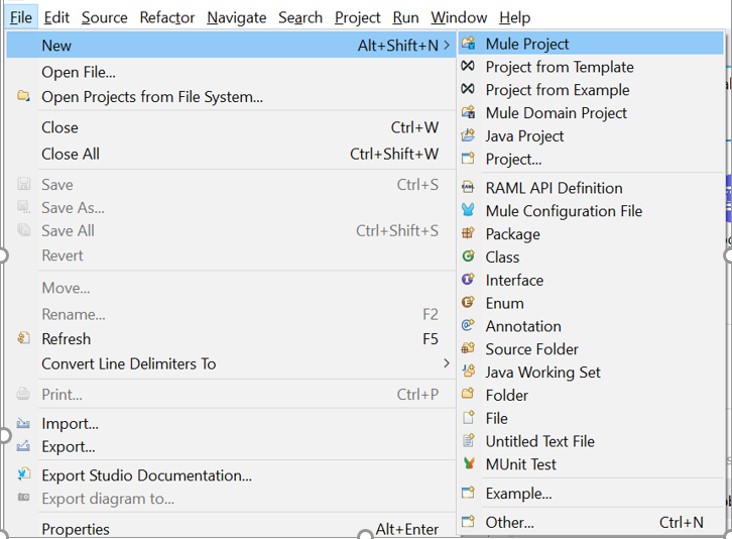Click the Source Folder icon
This screenshot has width=732, height=539.
(467, 349)
